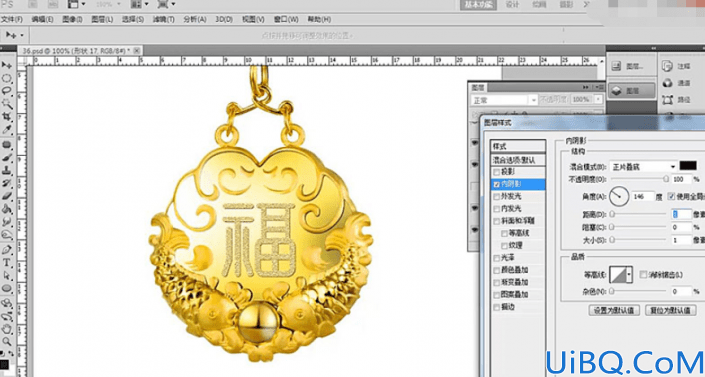Select the Lasso tool

(7, 91)
